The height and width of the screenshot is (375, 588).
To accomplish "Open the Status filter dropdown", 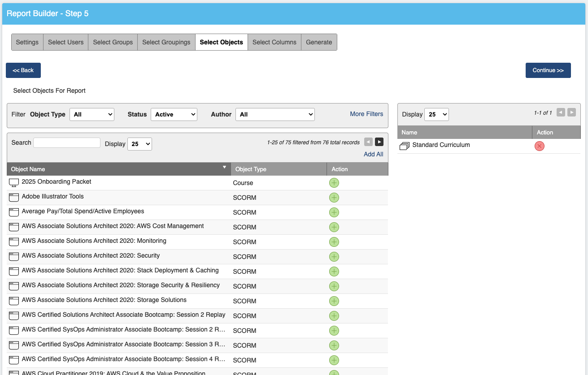I will (x=174, y=114).
